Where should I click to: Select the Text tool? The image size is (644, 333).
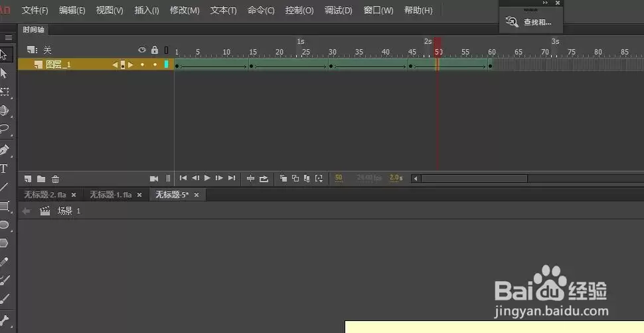[4, 169]
